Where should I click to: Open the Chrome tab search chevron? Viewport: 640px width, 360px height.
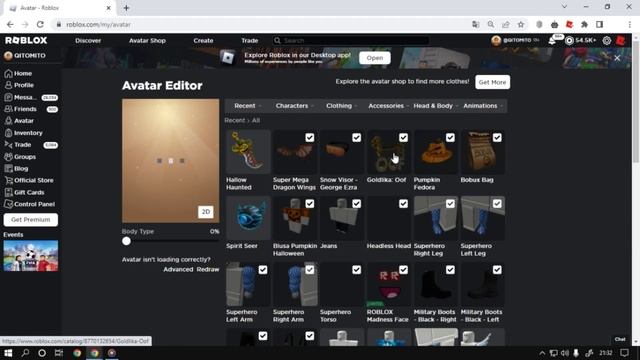564,7
